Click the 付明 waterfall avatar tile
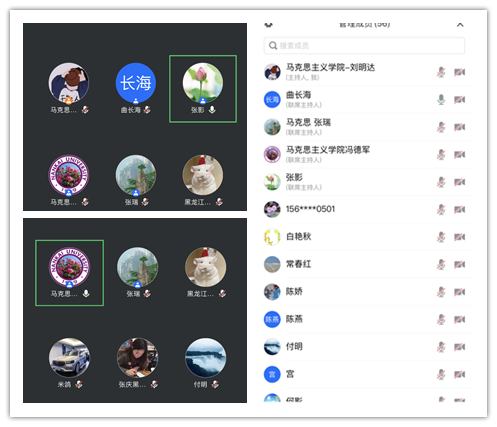497x427 pixels. (x=205, y=358)
